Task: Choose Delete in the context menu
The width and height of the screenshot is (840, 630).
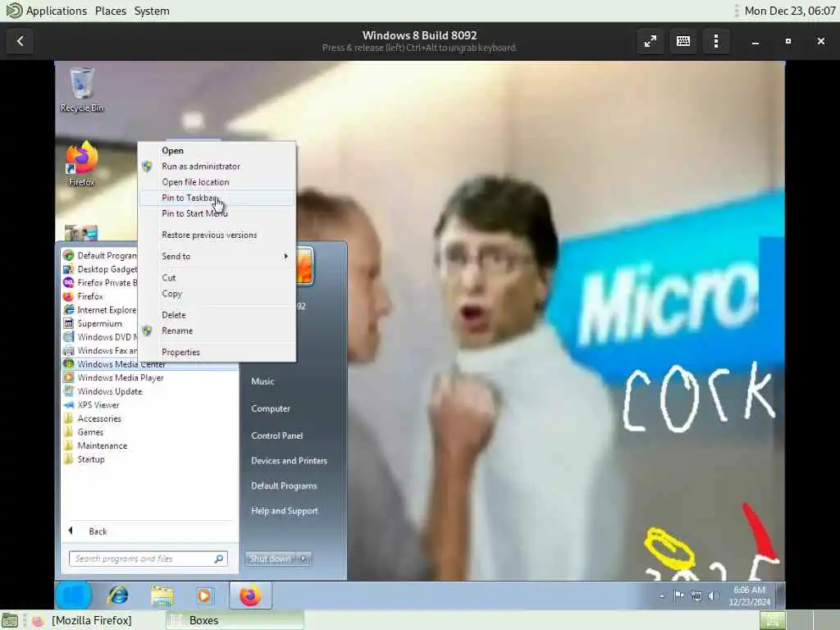Action: pos(217,315)
